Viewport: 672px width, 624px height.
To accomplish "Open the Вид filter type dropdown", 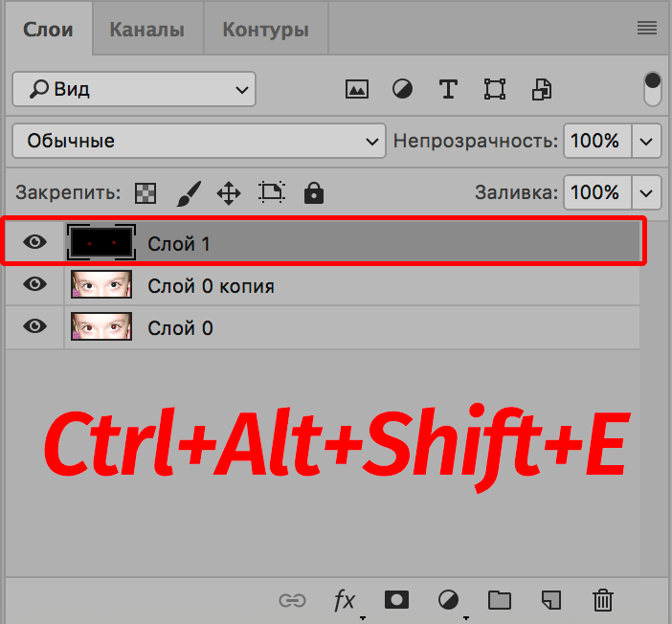I will point(134,89).
